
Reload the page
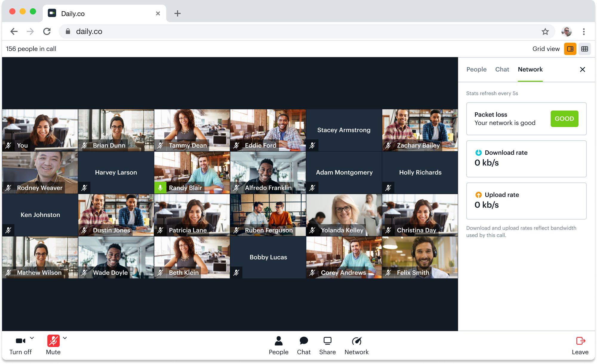pyautogui.click(x=47, y=31)
